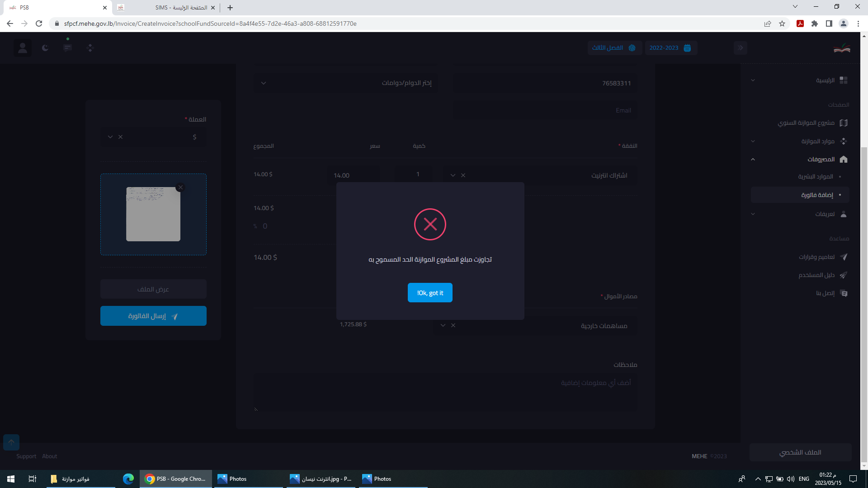This screenshot has width=868, height=488.
Task: Open the Adobe Acrobat extension icon
Action: pos(800,23)
